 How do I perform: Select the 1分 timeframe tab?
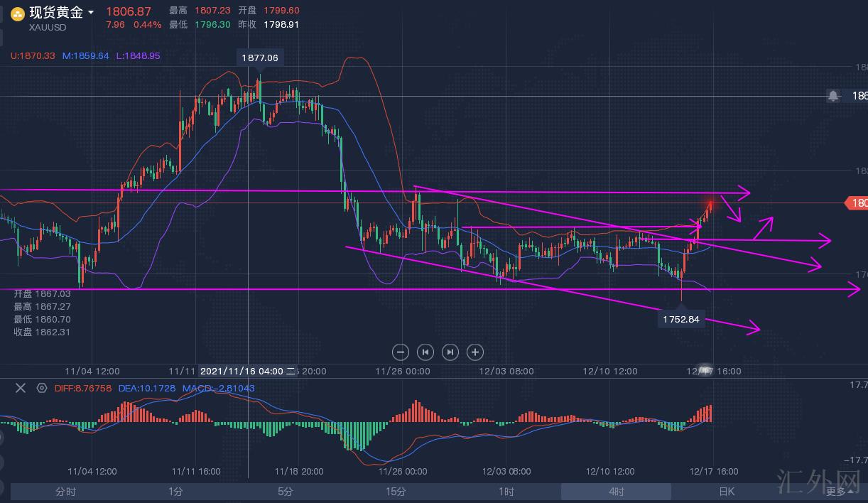pos(175,492)
